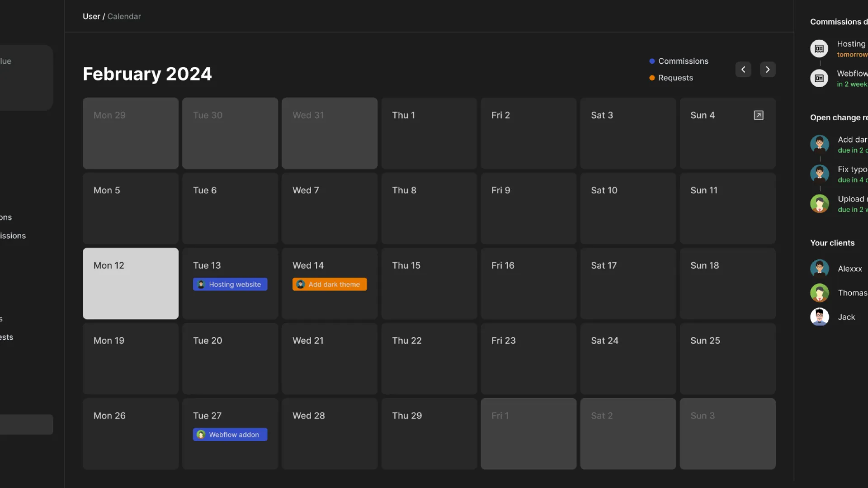
Task: Click avatar beside the Fix typo request
Action: 819,174
